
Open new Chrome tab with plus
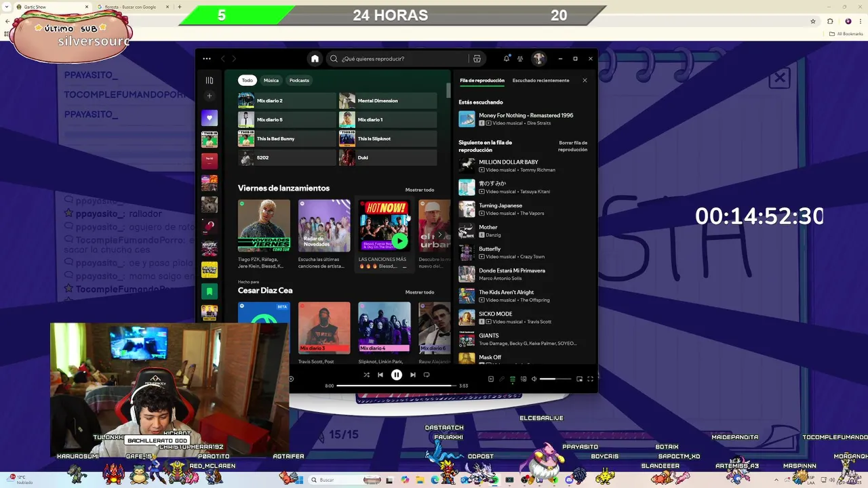pos(179,7)
